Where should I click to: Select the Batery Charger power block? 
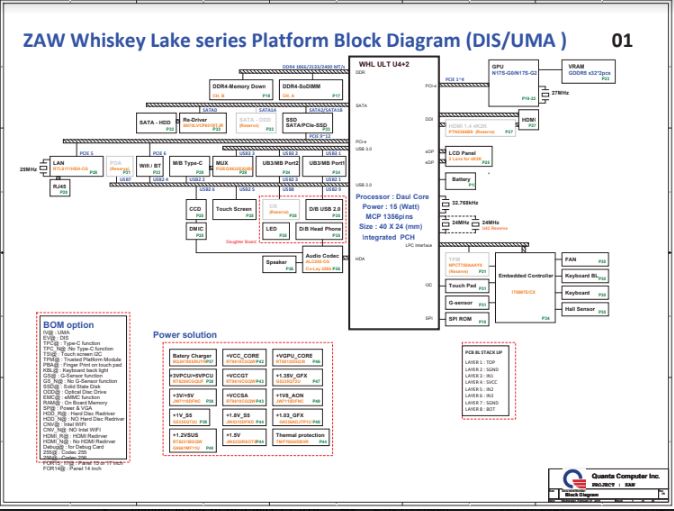coord(193,358)
